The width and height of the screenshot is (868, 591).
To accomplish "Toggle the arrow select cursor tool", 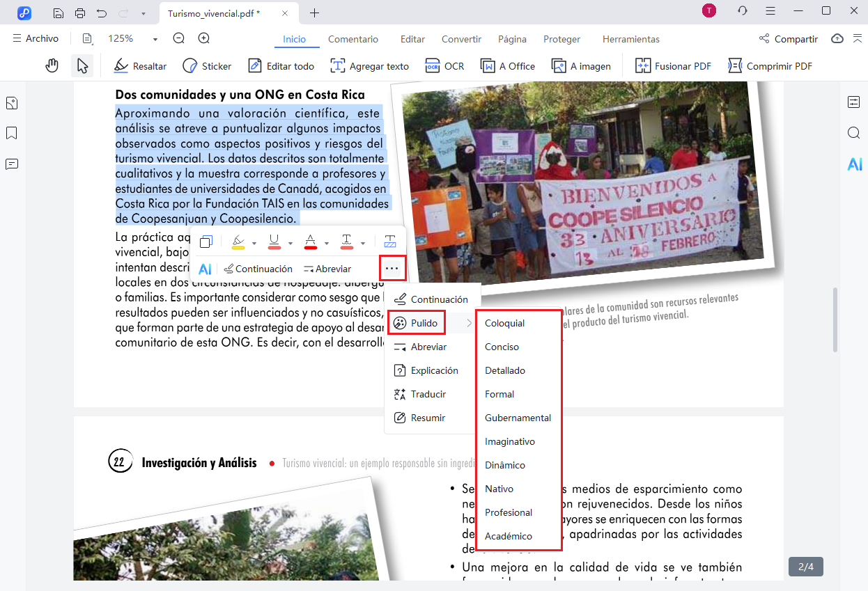I will [x=82, y=66].
